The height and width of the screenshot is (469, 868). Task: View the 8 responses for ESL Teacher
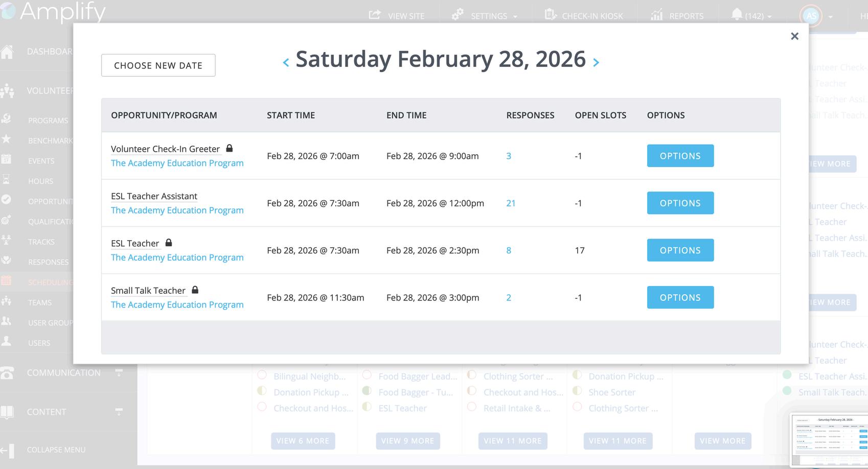(509, 250)
